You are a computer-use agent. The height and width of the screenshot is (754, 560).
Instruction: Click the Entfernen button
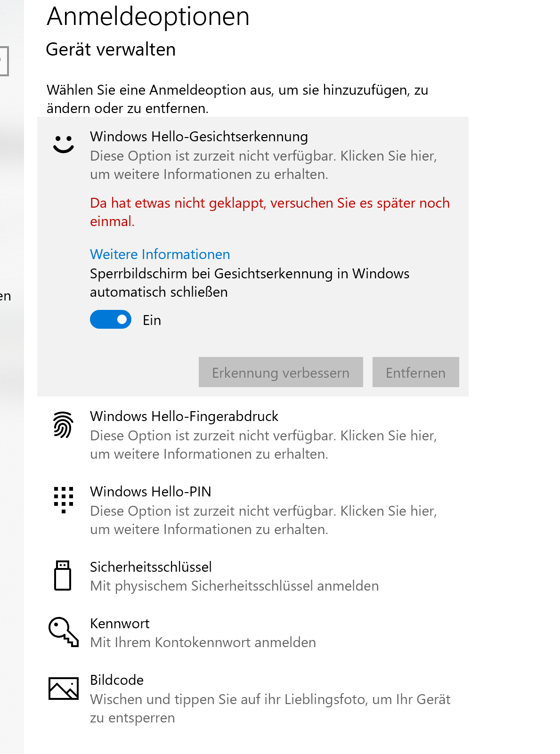415,372
